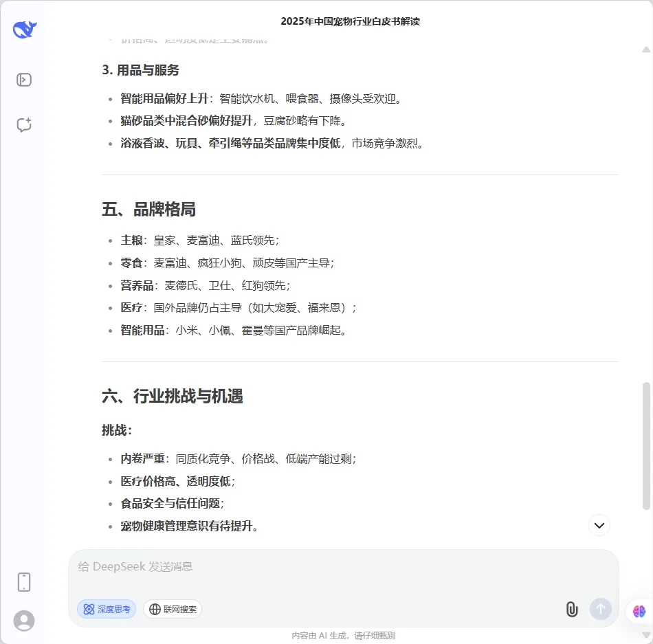653x644 pixels.
Task: Click the line 主粮：皇家、麦富迪、蓝氏领先
Action: tap(200, 240)
